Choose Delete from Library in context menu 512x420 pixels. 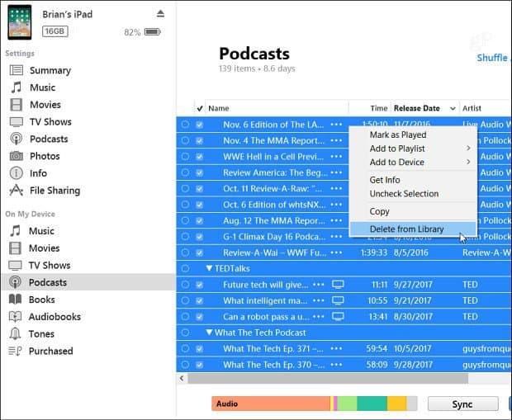coord(406,229)
